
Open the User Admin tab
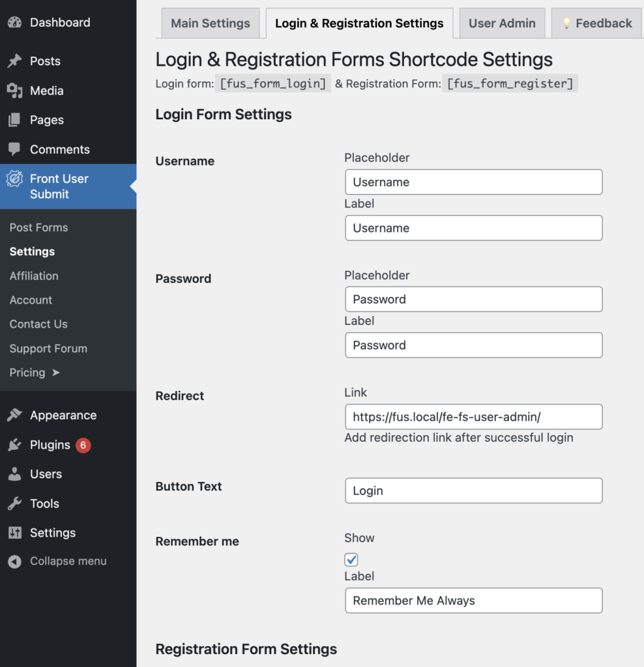(x=502, y=23)
